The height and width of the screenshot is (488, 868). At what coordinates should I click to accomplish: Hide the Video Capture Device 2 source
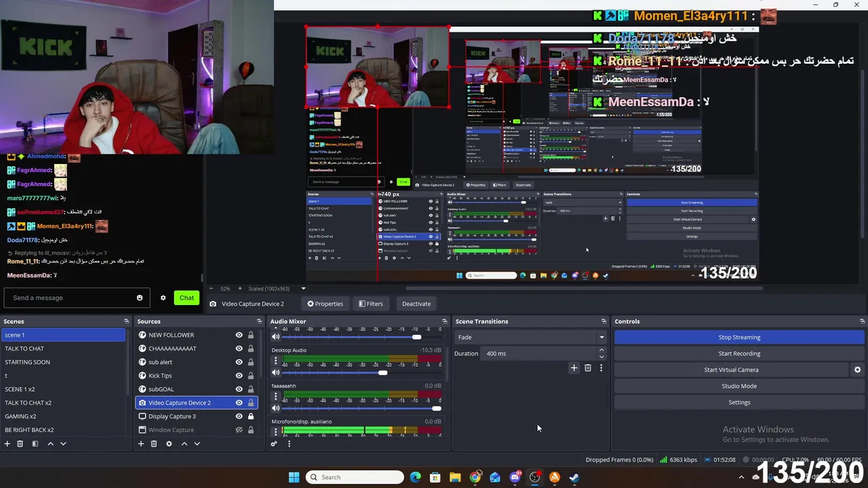(x=239, y=403)
